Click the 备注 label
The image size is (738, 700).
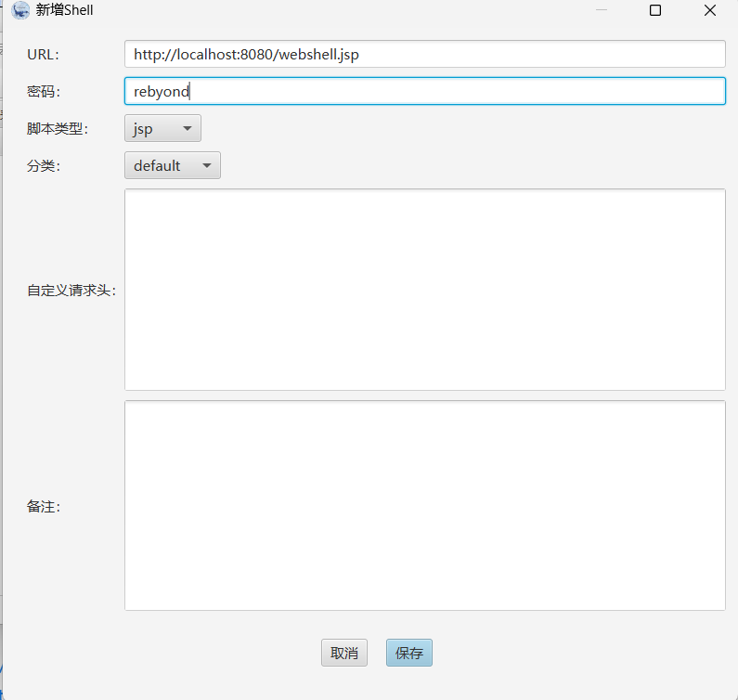pyautogui.click(x=43, y=507)
